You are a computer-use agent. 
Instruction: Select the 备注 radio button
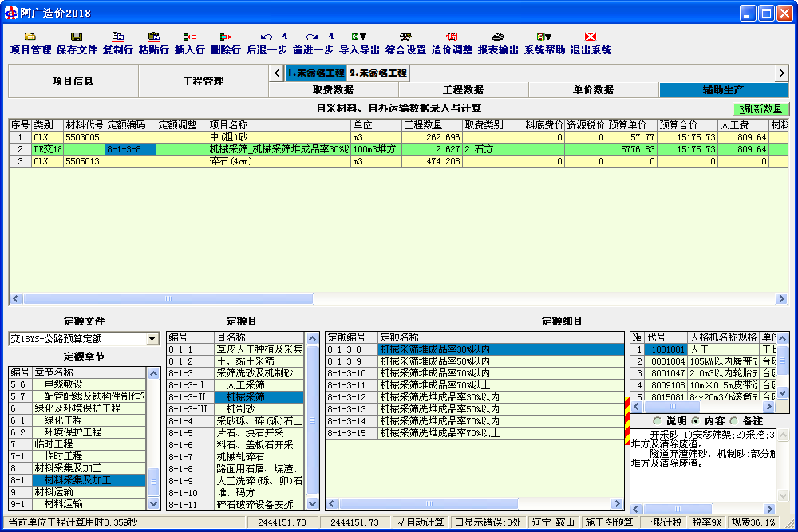click(x=733, y=420)
